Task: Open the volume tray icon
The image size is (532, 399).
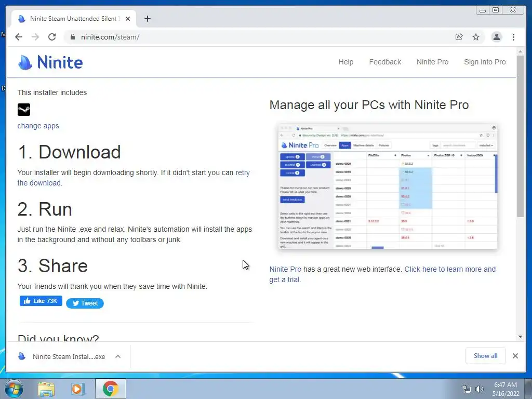Action: [479, 389]
